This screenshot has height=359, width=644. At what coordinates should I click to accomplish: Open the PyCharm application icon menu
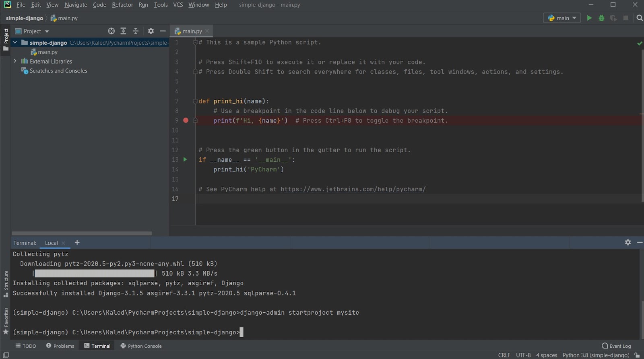(x=7, y=5)
